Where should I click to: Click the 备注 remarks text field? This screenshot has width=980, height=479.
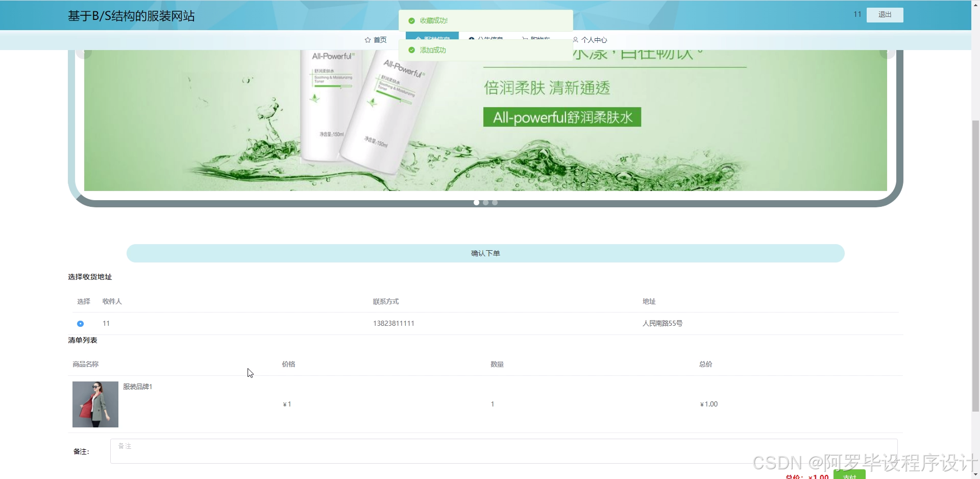pos(504,451)
